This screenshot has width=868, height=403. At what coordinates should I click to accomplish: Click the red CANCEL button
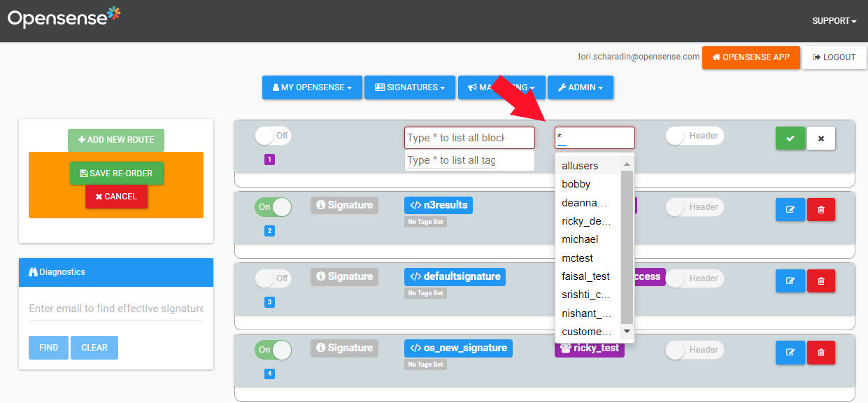[x=116, y=197]
